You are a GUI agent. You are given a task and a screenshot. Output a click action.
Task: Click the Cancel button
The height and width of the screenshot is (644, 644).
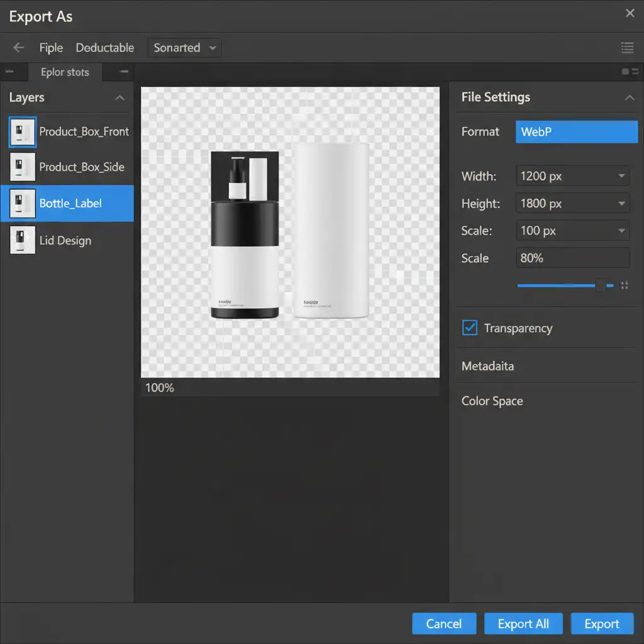[x=443, y=624]
